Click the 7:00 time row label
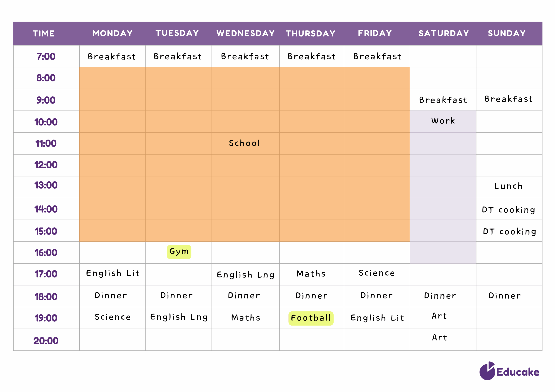 coord(46,57)
